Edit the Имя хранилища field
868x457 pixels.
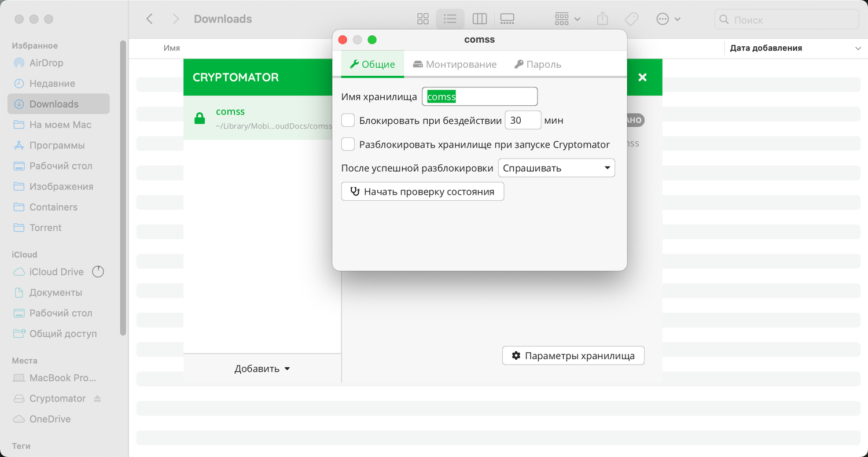(480, 97)
